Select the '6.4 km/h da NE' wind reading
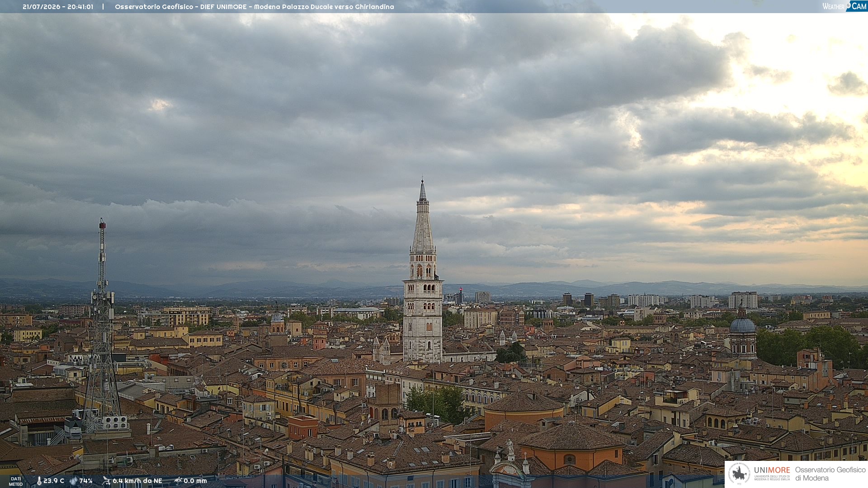 137,481
